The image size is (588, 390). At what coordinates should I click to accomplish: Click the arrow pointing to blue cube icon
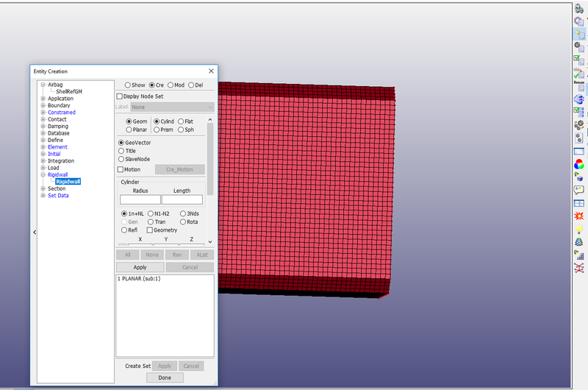pos(579,177)
